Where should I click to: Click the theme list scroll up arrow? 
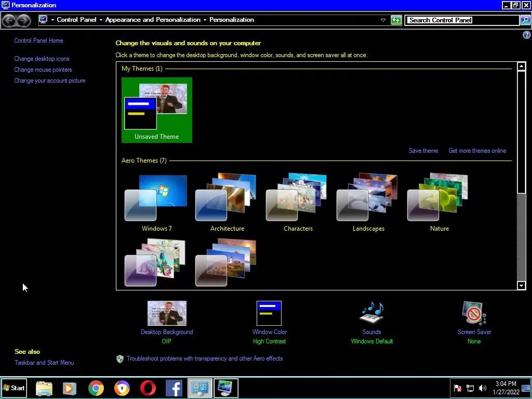click(x=522, y=66)
